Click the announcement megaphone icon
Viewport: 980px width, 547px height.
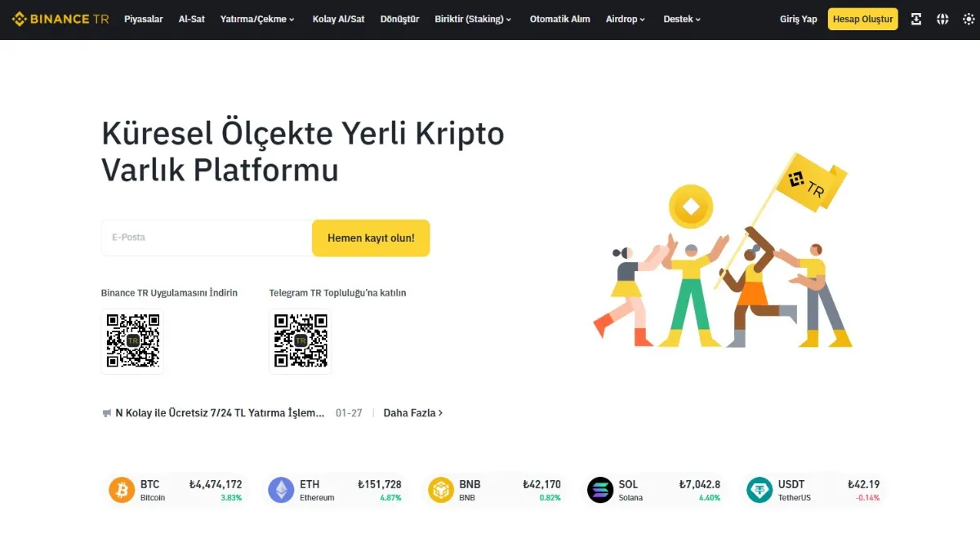coord(106,413)
